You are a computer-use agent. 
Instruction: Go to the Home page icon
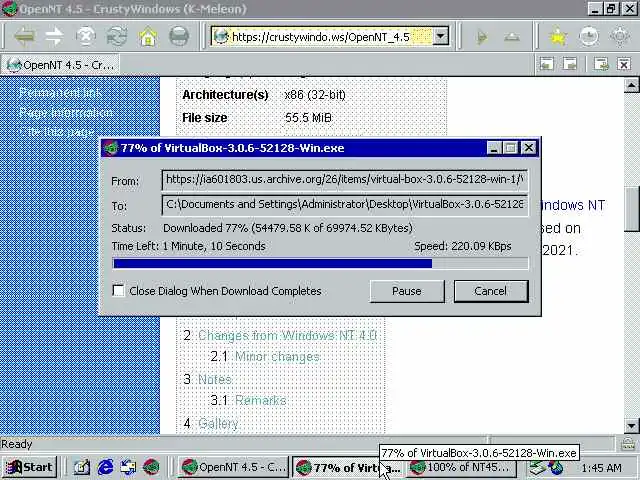[x=148, y=37]
